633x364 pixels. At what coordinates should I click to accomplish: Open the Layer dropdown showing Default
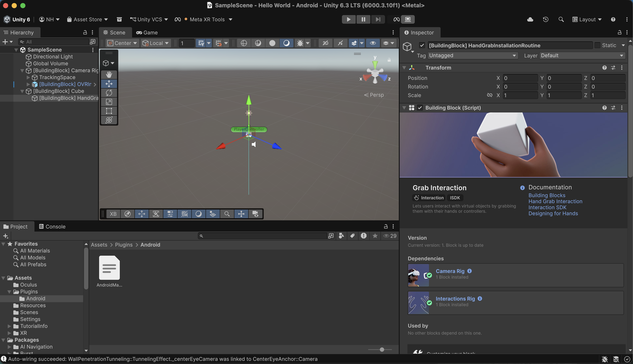582,56
